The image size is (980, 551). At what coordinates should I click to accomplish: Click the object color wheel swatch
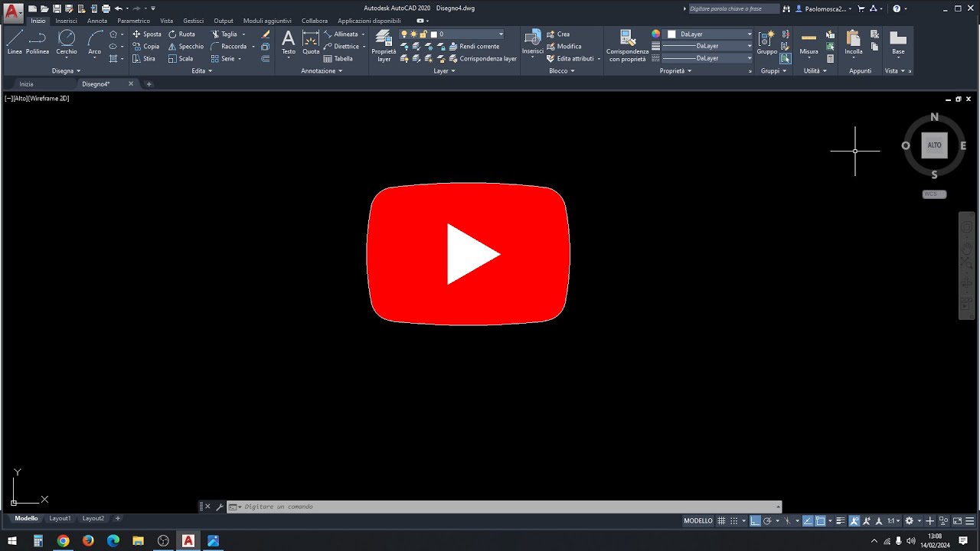[x=655, y=34]
